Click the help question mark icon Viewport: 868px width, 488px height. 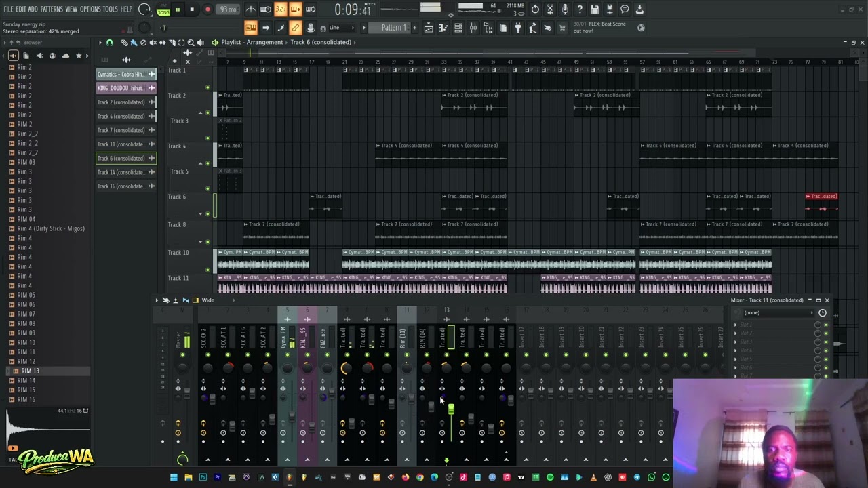(580, 9)
